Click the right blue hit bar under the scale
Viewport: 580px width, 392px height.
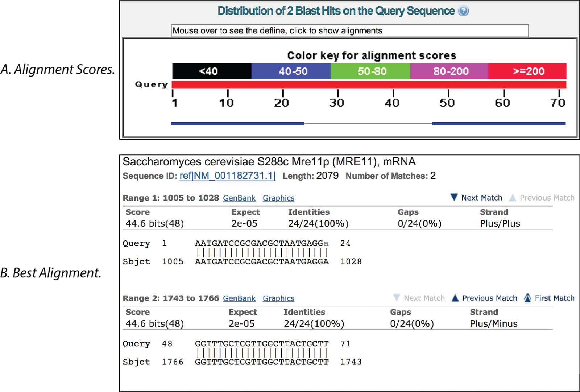coord(499,124)
